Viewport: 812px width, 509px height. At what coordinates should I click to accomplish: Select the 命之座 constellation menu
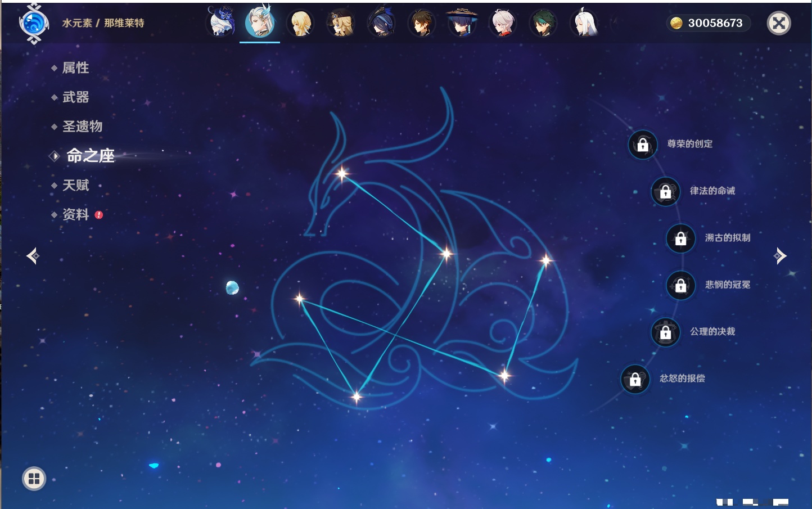pos(90,156)
